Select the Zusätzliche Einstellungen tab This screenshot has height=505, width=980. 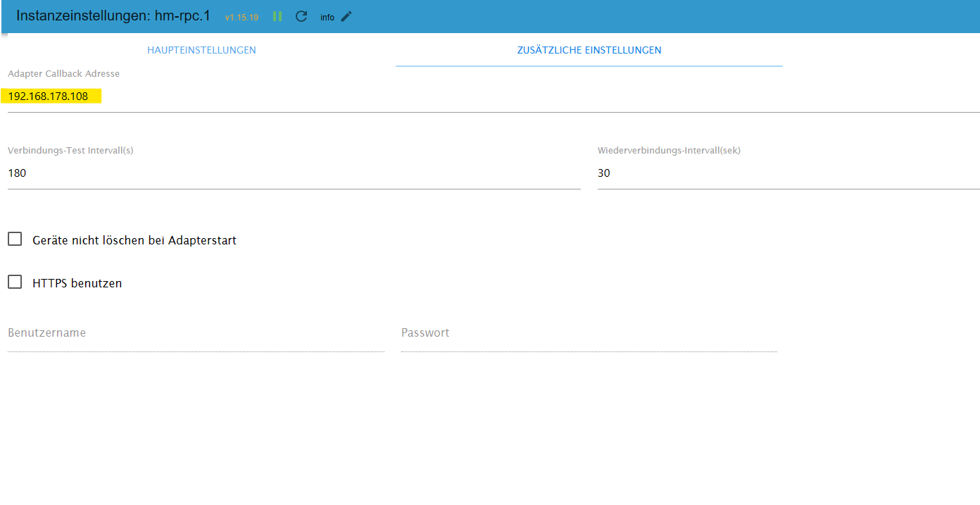589,50
